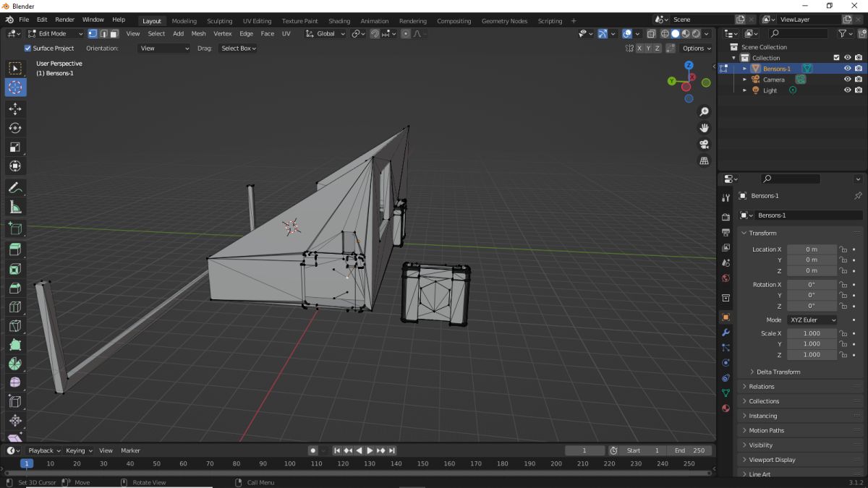Open the Keying popover
This screenshot has width=868, height=488.
78,450
